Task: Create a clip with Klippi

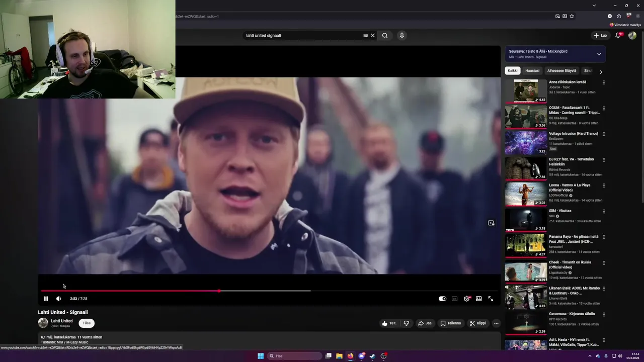Action: click(477, 323)
